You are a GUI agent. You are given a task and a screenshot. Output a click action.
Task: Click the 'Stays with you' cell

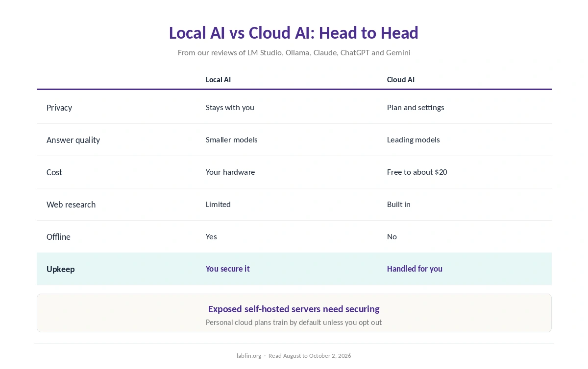coord(230,108)
